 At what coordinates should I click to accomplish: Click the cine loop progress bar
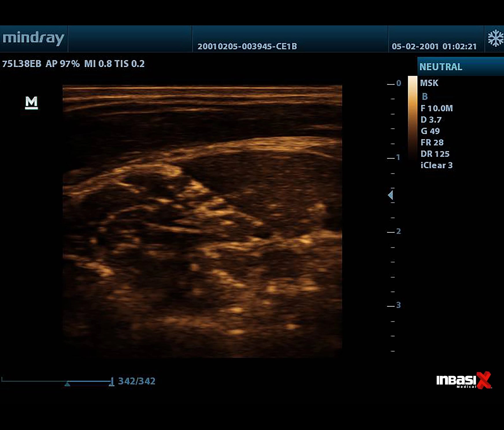tap(58, 381)
